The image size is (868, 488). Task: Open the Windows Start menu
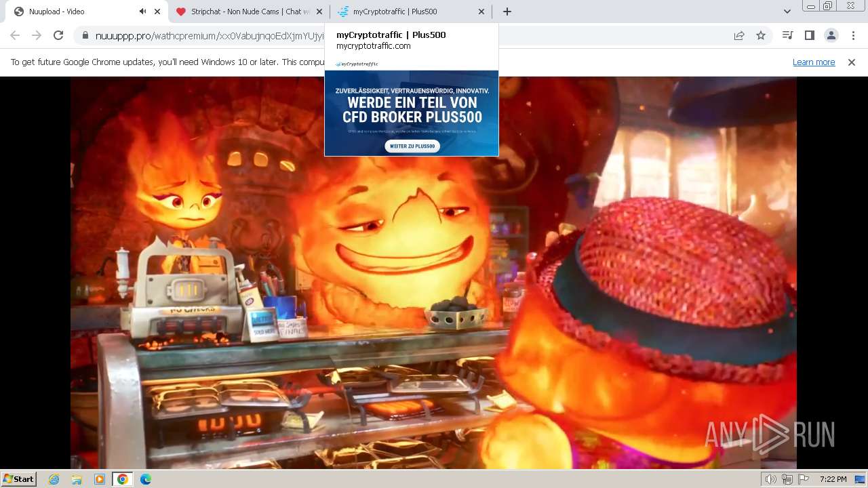(x=19, y=479)
